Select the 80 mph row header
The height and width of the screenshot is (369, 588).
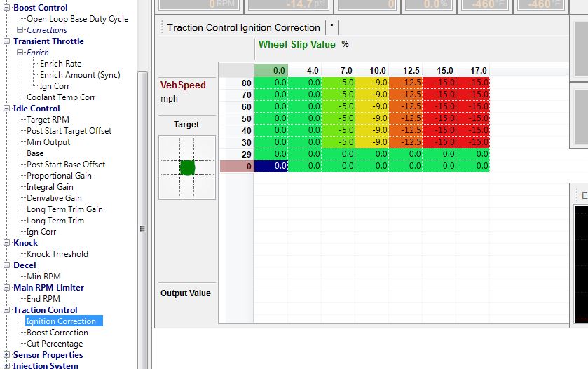(237, 83)
